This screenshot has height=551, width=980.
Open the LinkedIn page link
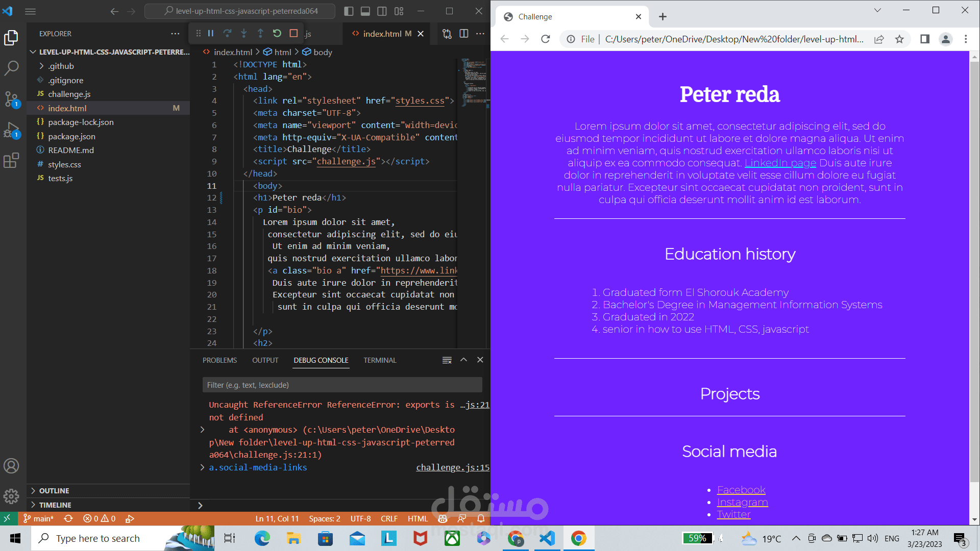point(780,163)
